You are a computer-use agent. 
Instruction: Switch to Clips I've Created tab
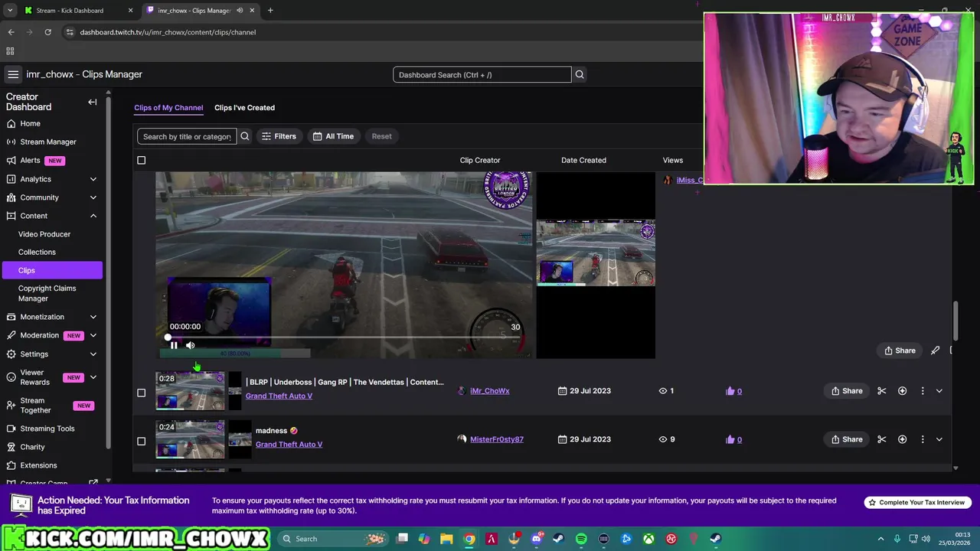[244, 108]
